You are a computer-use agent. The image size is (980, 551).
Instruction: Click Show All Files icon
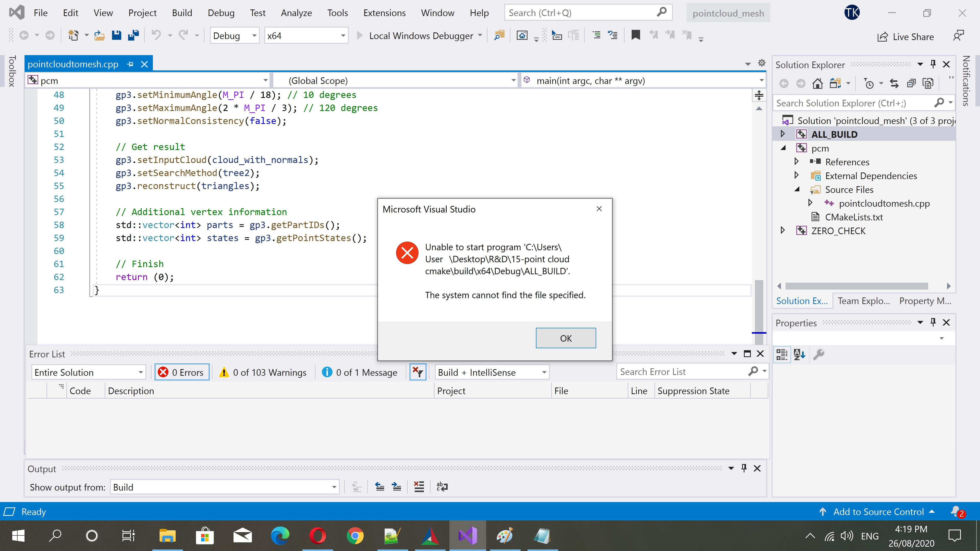(928, 83)
